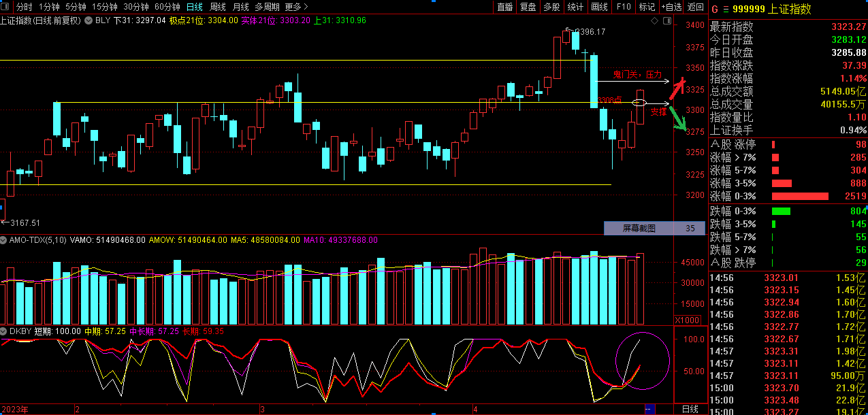Click the +自选 add to watchlist button
The image size is (868, 415).
coord(671,7)
